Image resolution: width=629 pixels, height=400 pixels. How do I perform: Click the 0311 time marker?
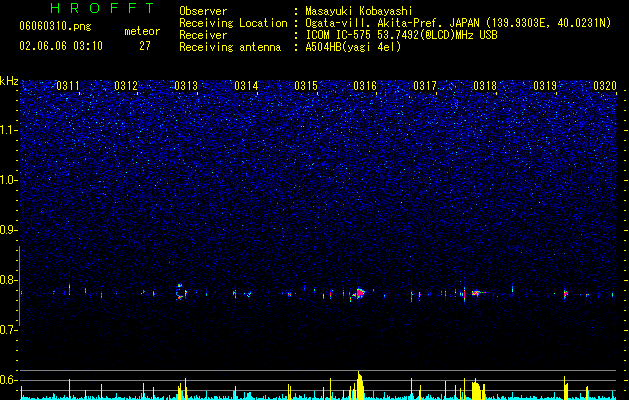click(x=68, y=86)
